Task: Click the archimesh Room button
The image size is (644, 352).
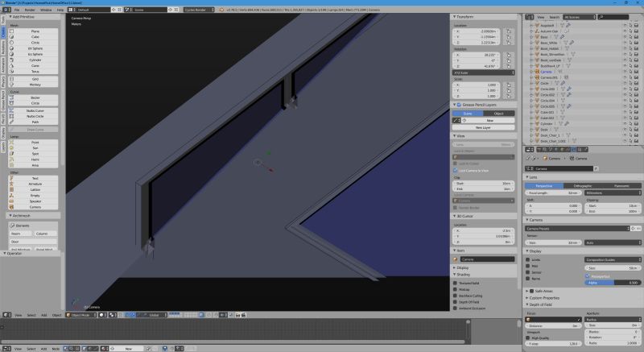Action: point(20,234)
